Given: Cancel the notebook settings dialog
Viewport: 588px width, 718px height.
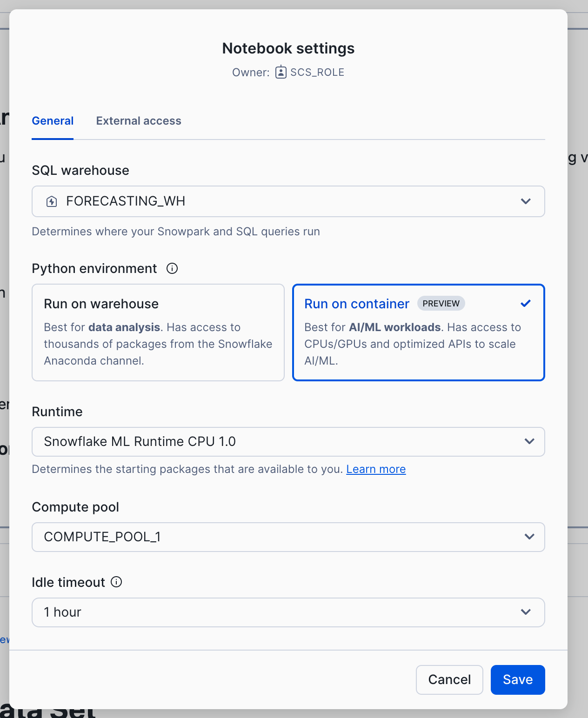Looking at the screenshot, I should tap(449, 679).
